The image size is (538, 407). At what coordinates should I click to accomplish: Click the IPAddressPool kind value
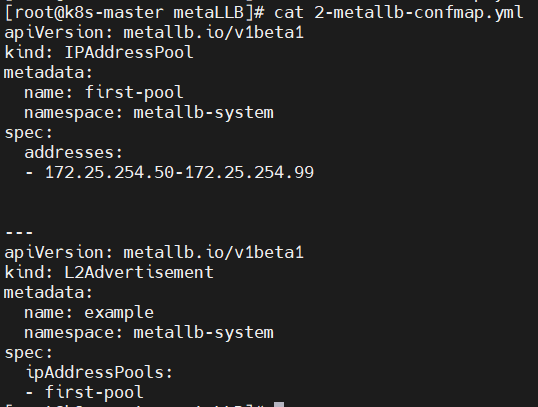(129, 53)
